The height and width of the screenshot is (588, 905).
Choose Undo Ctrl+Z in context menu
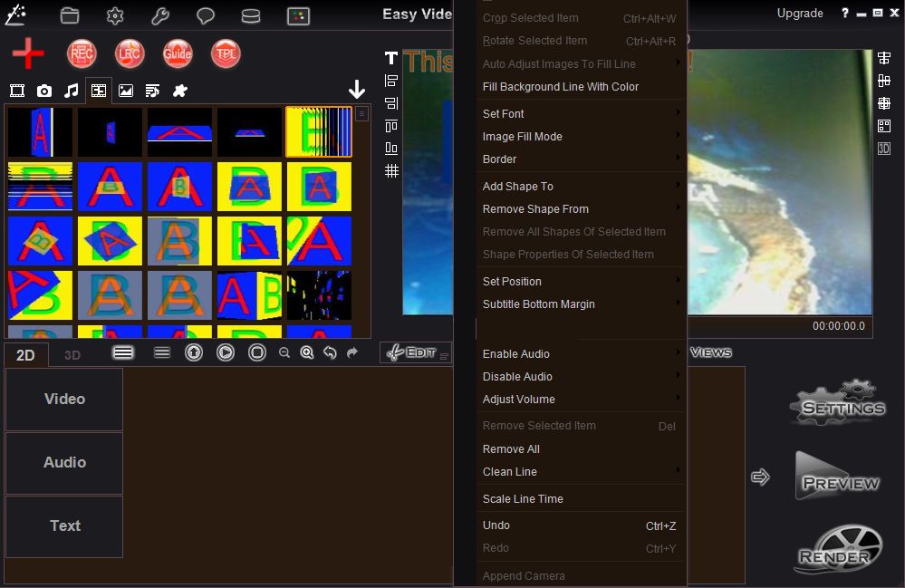[582, 525]
